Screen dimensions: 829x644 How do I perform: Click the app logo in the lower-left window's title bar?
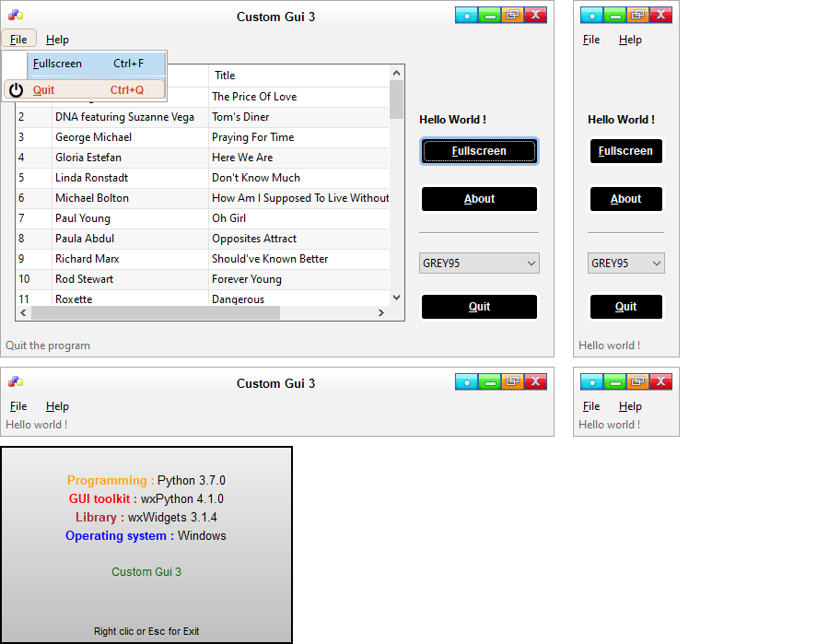coord(15,382)
